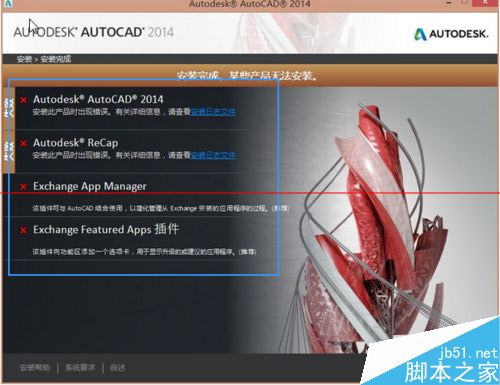
Task: Click the AutoCAD icon in the title bar
Action: (7, 4)
